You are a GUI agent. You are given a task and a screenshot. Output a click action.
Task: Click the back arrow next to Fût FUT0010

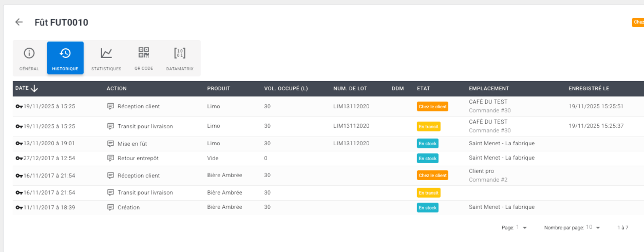pos(19,22)
